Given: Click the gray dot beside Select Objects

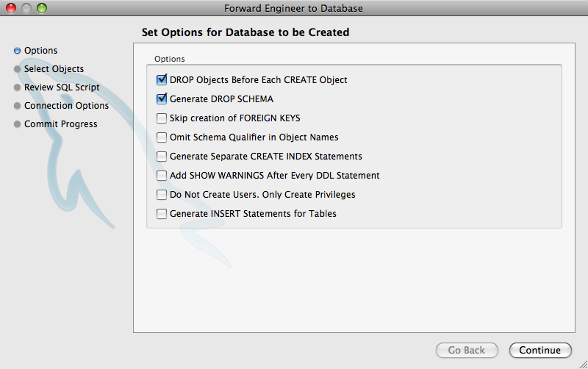Looking at the screenshot, I should coord(17,69).
